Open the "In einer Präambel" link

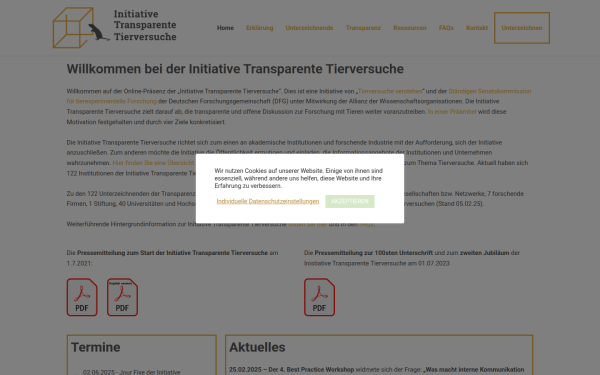click(452, 112)
